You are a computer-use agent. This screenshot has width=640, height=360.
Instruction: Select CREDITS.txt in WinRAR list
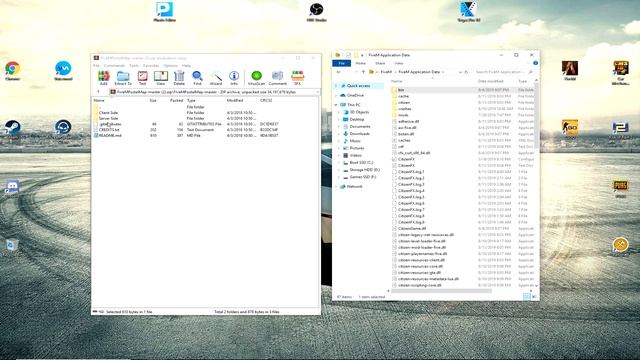(x=109, y=130)
